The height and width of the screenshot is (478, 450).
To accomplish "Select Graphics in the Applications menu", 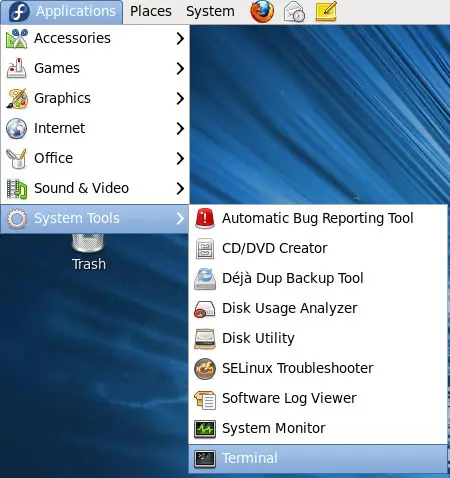I will tap(95, 99).
